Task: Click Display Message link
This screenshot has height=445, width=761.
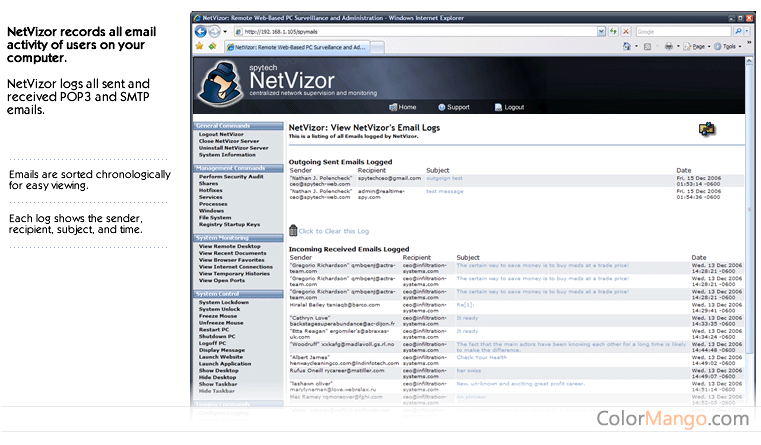Action: [x=221, y=350]
